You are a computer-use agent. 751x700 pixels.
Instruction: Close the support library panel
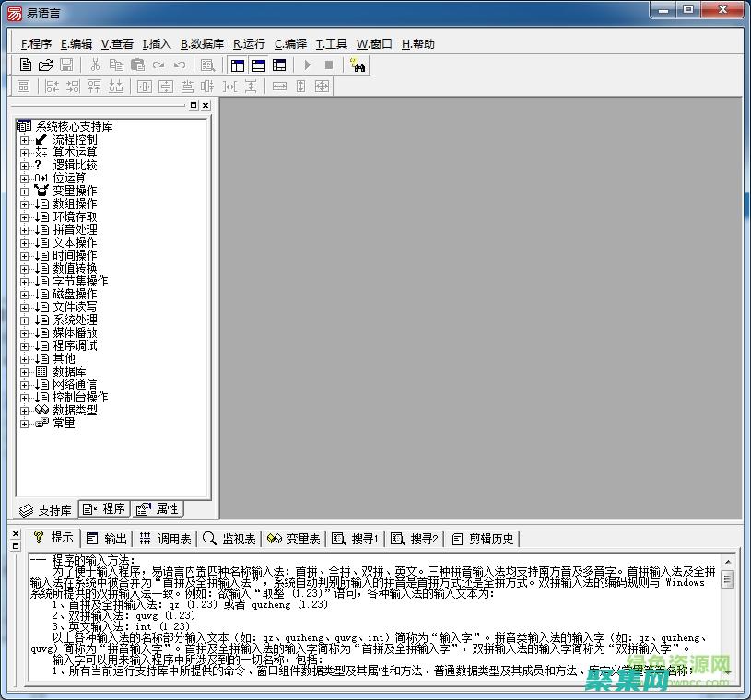click(205, 105)
